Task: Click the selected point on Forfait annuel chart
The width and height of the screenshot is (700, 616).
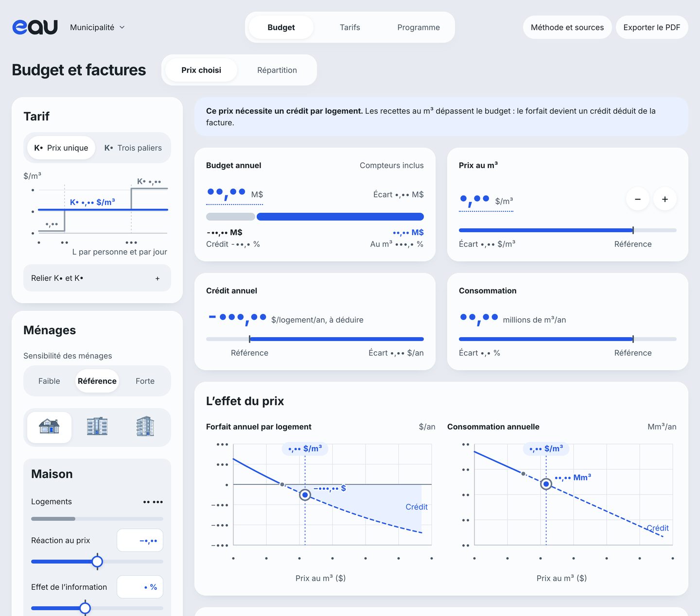Action: (x=305, y=495)
